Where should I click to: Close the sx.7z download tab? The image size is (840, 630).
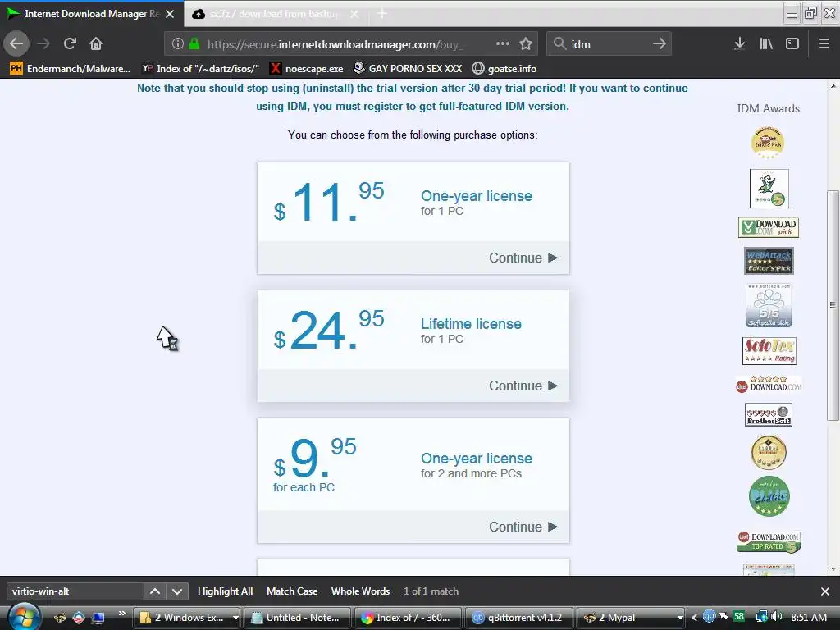354,14
